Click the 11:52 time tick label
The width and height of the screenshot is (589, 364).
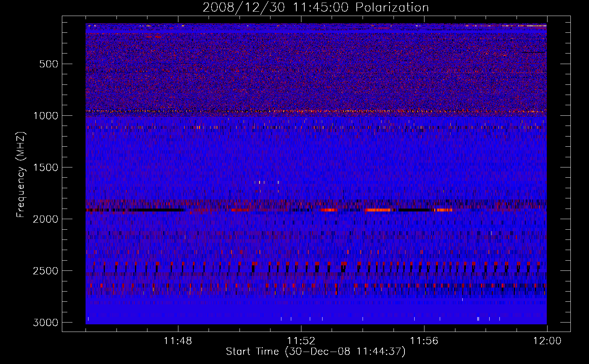click(x=301, y=341)
